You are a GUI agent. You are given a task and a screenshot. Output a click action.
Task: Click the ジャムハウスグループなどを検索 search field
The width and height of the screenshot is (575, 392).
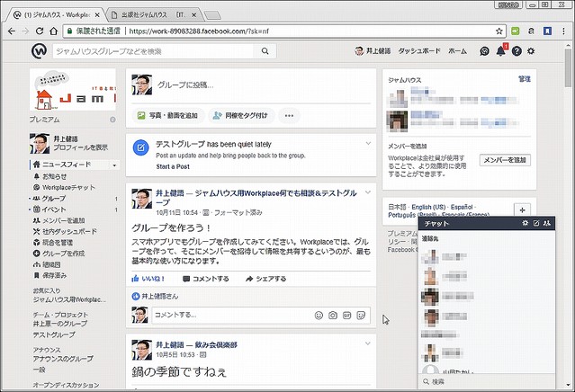153,51
